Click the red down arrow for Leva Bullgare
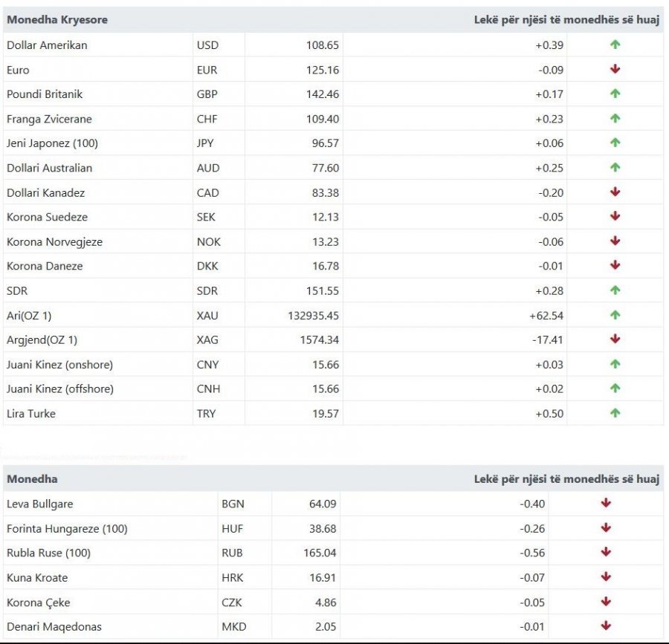The height and width of the screenshot is (644, 669). point(606,504)
